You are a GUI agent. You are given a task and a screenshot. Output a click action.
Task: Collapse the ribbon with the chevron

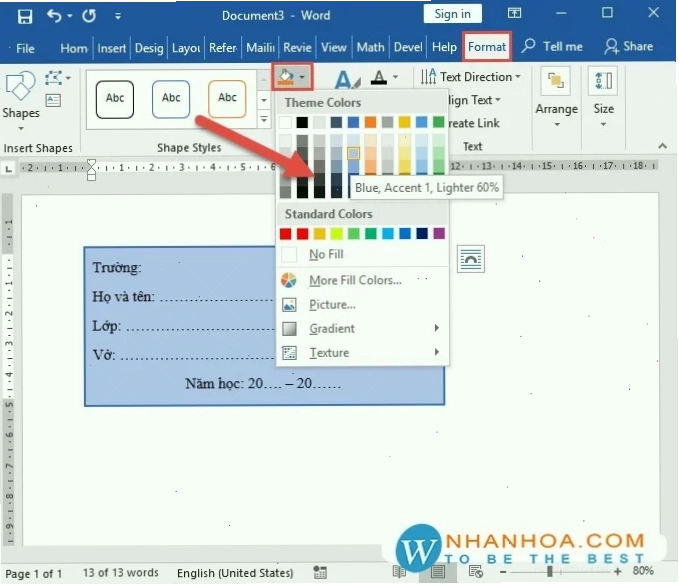tap(662, 146)
